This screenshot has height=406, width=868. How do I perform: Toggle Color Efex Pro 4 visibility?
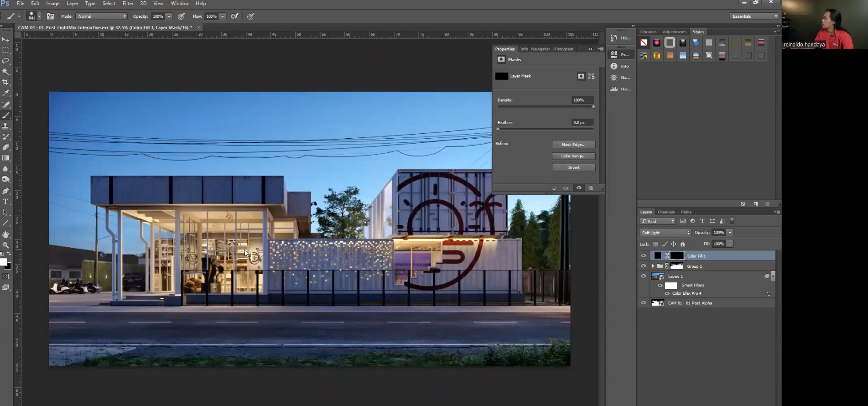667,293
